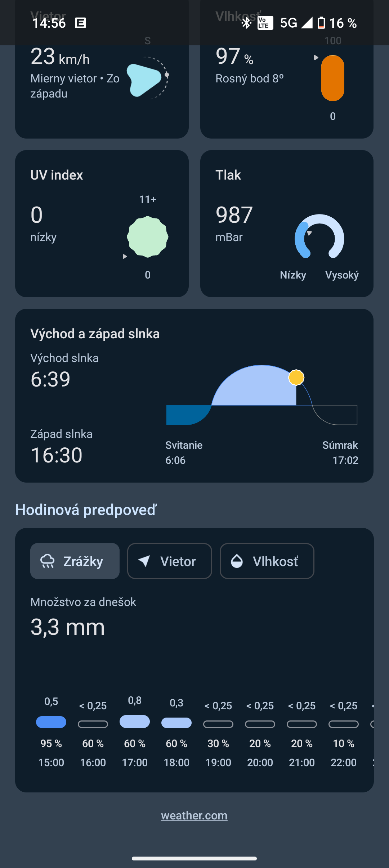
Task: Open the Tlak pressure card
Action: click(x=287, y=223)
